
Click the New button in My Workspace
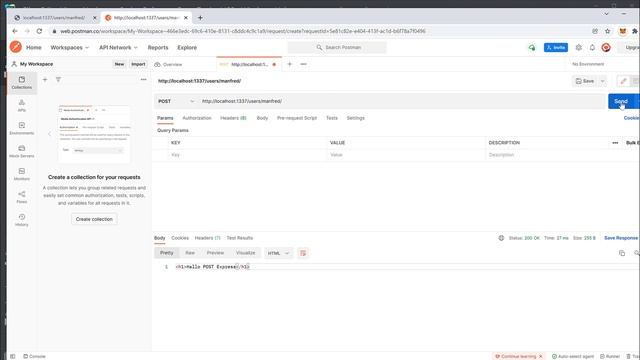pyautogui.click(x=119, y=64)
